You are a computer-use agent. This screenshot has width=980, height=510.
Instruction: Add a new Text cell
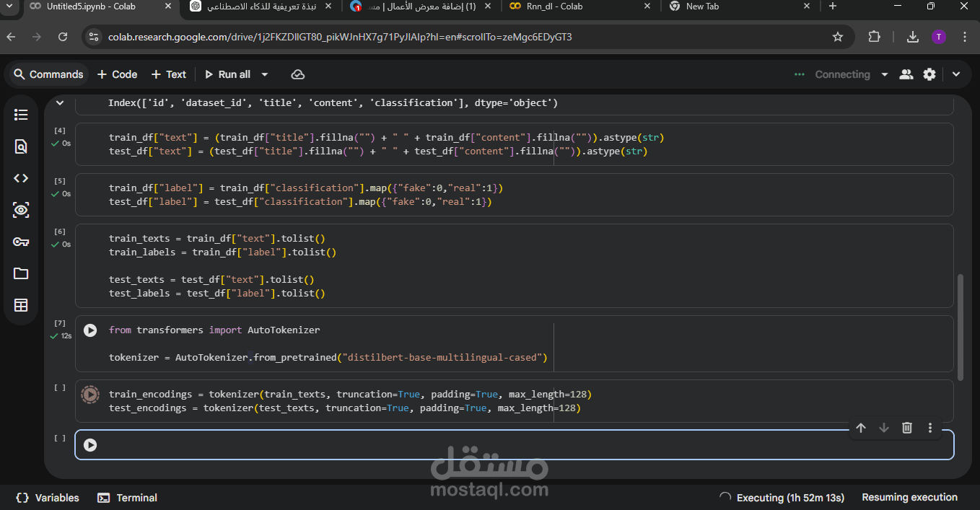tap(169, 74)
